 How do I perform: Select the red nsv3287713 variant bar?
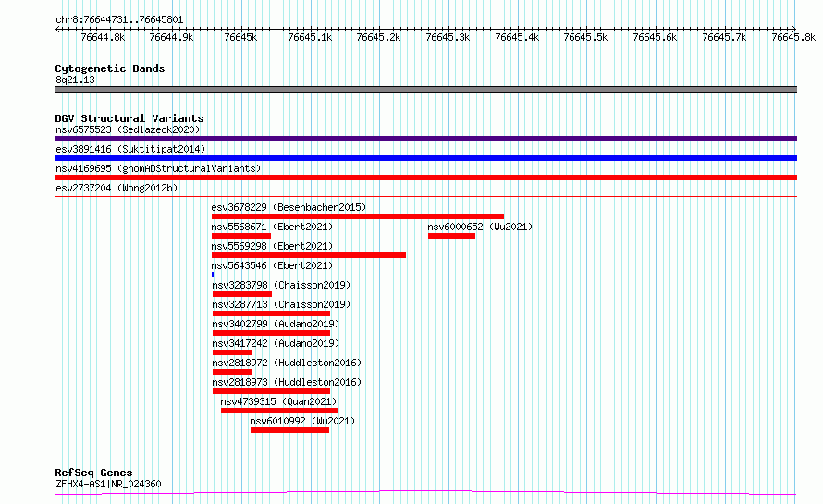click(x=271, y=313)
